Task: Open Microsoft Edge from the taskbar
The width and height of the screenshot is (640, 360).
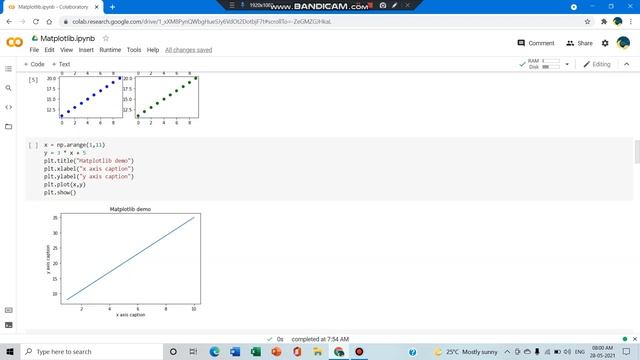Action: coord(214,351)
